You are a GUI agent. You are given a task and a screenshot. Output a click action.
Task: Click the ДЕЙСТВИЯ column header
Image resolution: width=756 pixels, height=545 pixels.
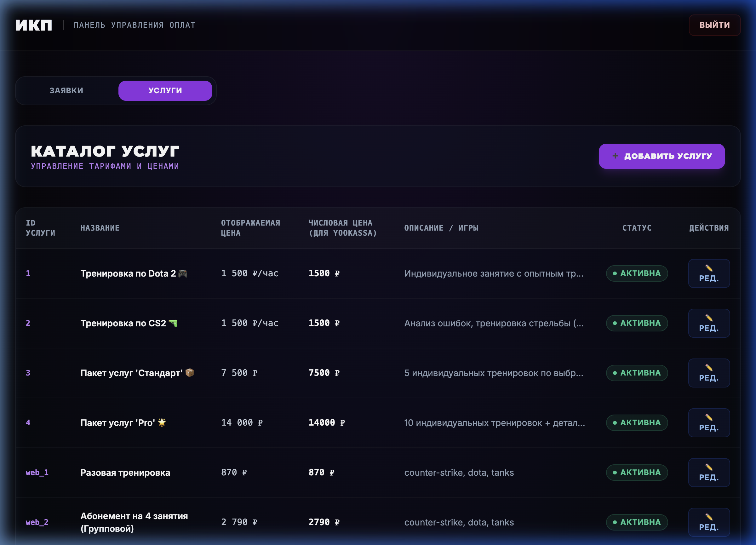[709, 228]
